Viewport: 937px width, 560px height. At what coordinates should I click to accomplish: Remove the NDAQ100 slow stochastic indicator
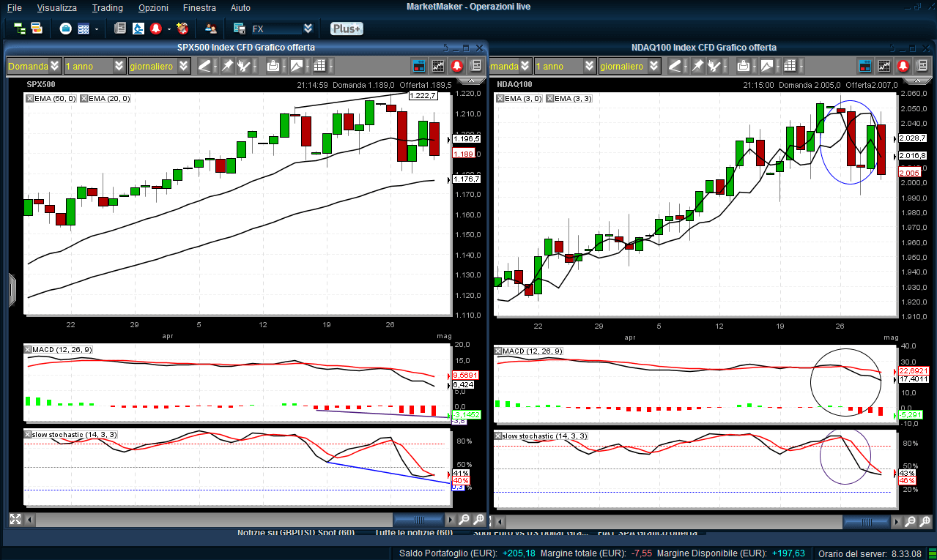[x=498, y=436]
